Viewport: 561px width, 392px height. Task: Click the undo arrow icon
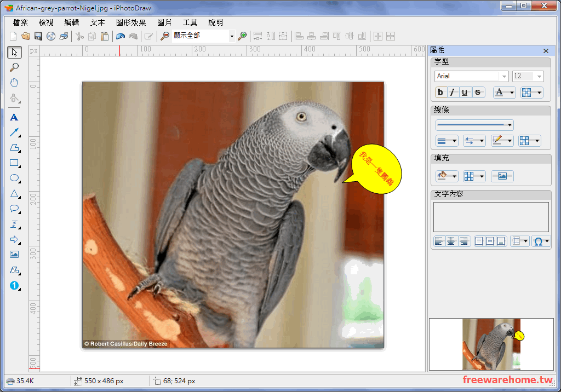pos(121,36)
